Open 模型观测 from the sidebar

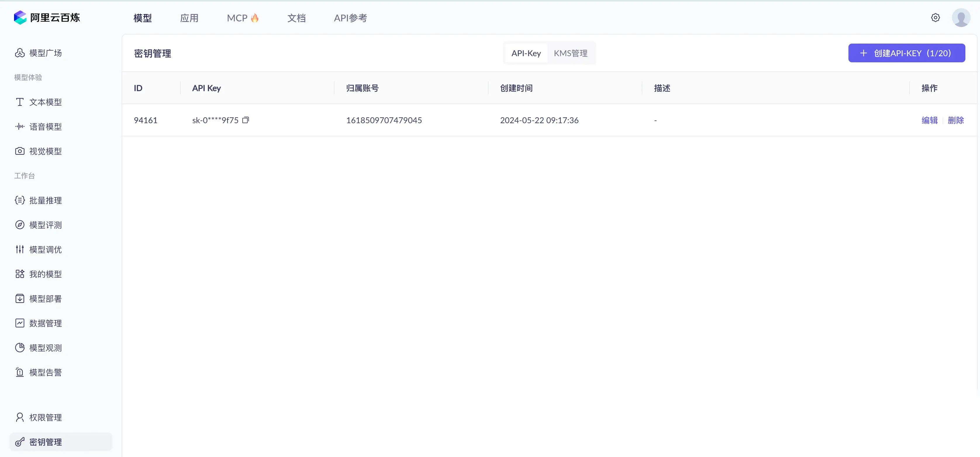[x=45, y=348]
